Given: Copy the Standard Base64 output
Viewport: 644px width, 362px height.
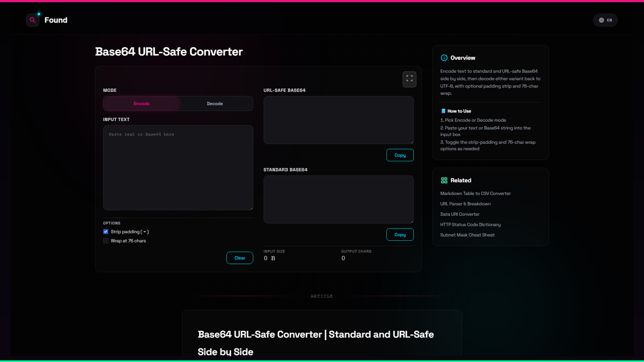Looking at the screenshot, I should pos(400,234).
